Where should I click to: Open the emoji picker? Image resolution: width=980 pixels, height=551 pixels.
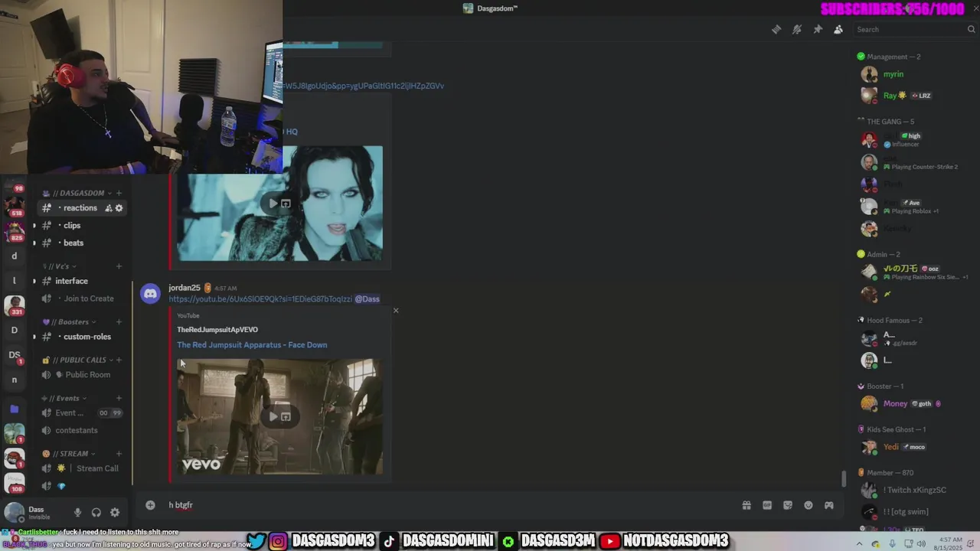(x=808, y=505)
